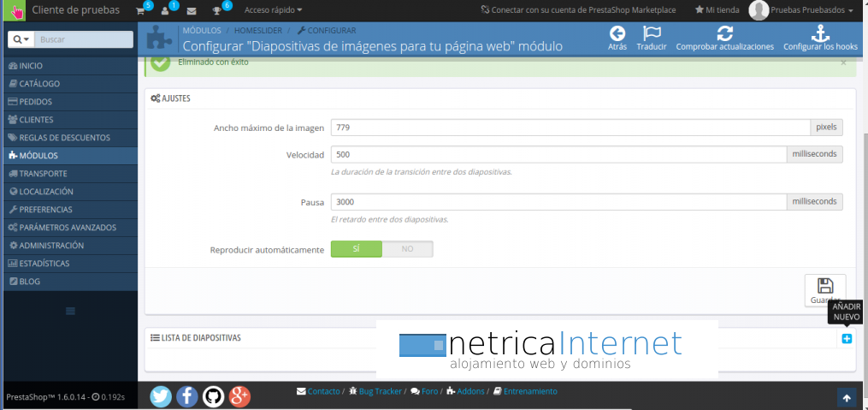
Task: Open Configurar los hooks anchor icon
Action: pyautogui.click(x=820, y=33)
